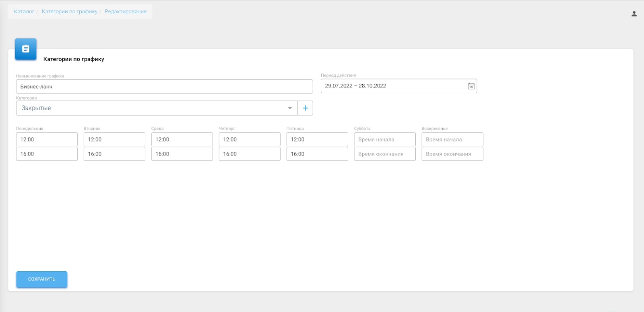Image resolution: width=644 pixels, height=312 pixels.
Task: Set Суббота Время начала field
Action: [385, 139]
